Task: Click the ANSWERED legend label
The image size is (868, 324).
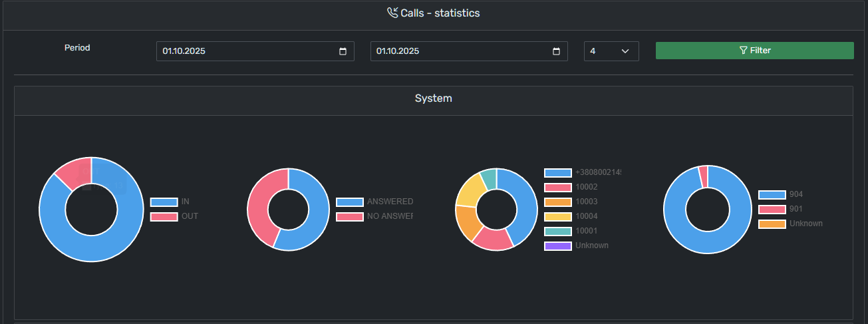Action: pos(390,202)
